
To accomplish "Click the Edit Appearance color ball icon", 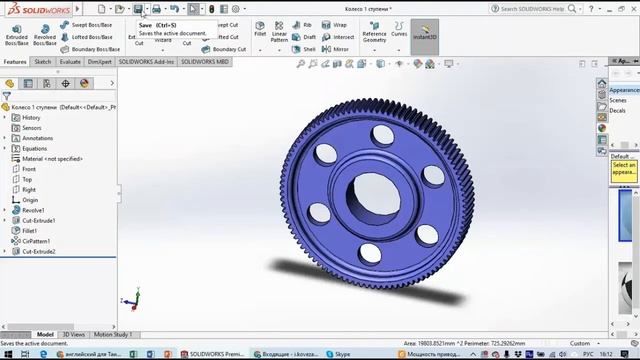I will 418,64.
